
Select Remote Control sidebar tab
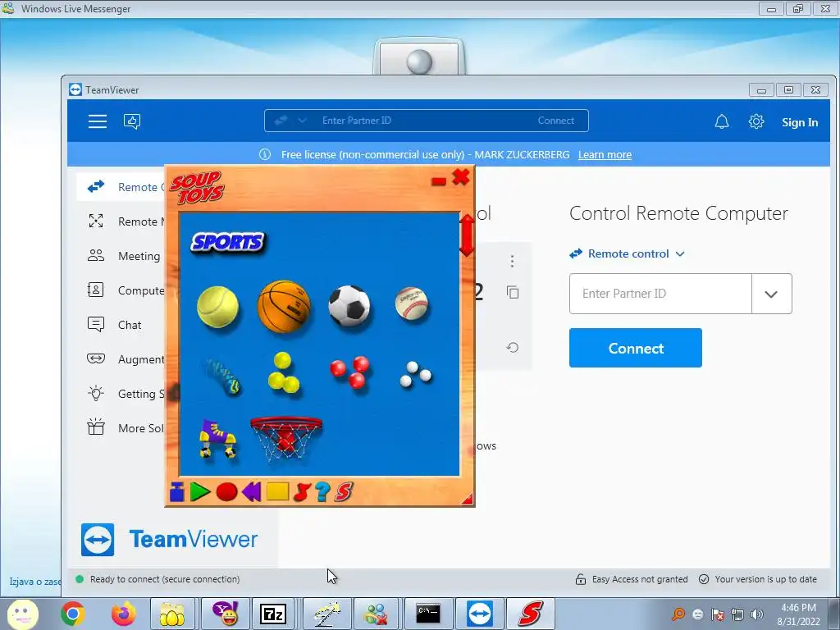[121, 187]
